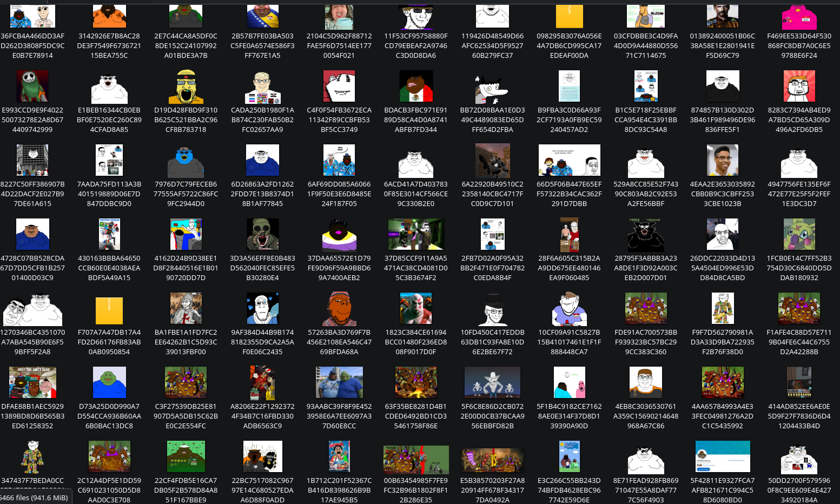The height and width of the screenshot is (504, 840).
Task: Click the gas mask image 3D3A56EFF8E0B483
Action: [x=262, y=235]
